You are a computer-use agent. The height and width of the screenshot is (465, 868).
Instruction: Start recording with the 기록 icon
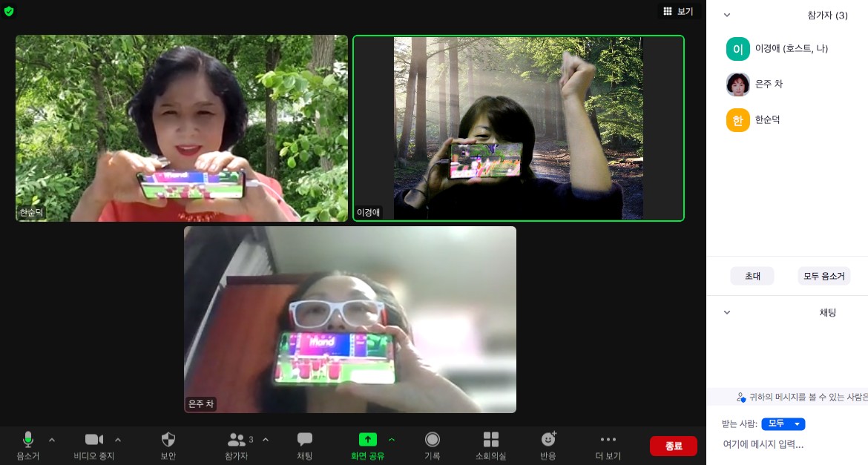point(433,440)
